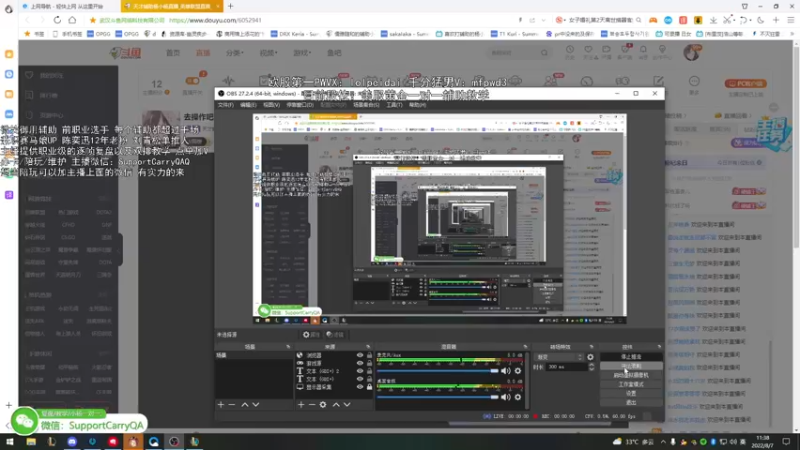Image resolution: width=800 pixels, height=450 pixels.
Task: Toggle visibility of the 游戏源 source
Action: point(360,363)
